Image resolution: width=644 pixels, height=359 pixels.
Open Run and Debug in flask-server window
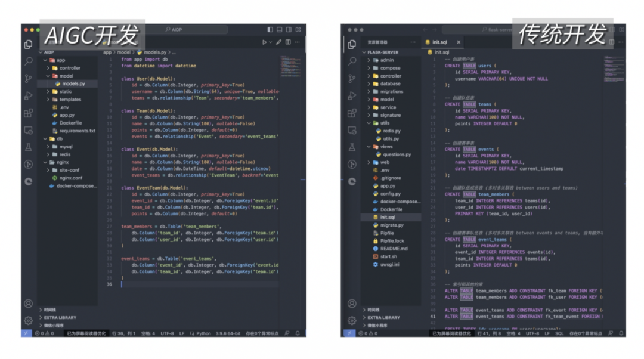(x=352, y=95)
